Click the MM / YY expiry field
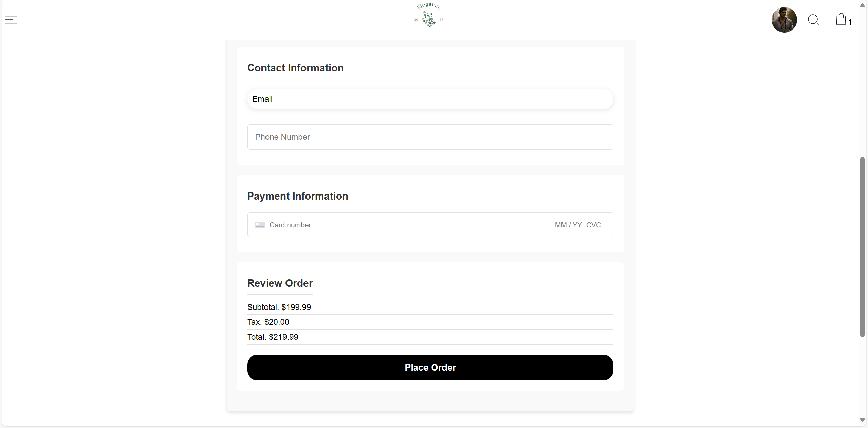The height and width of the screenshot is (428, 868). point(568,225)
